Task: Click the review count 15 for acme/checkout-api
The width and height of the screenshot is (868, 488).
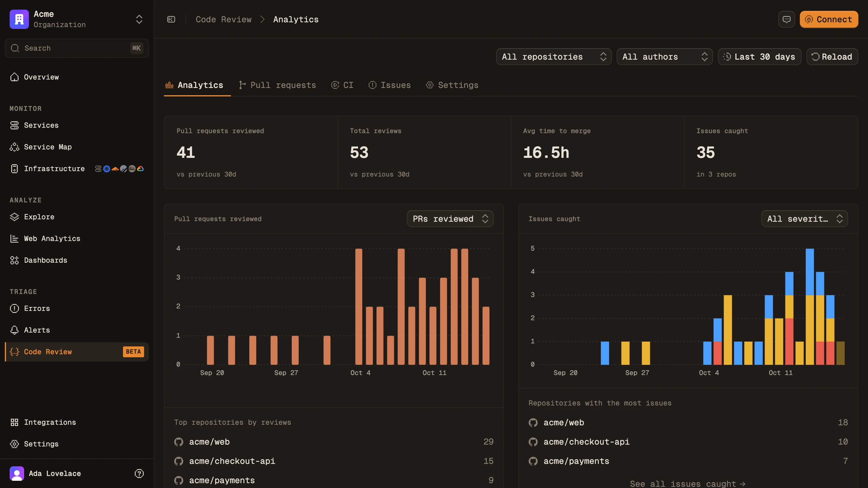Action: [x=488, y=461]
